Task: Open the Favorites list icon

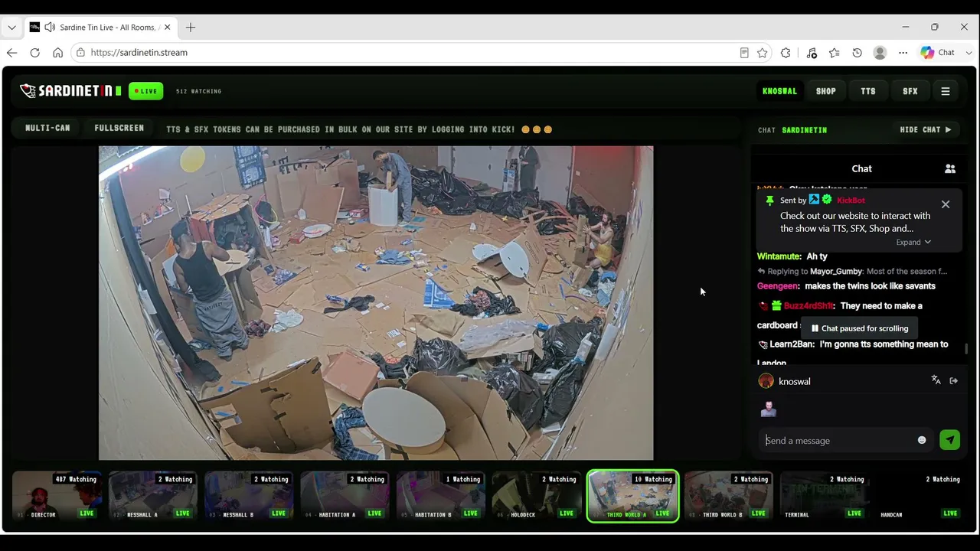Action: click(x=835, y=53)
